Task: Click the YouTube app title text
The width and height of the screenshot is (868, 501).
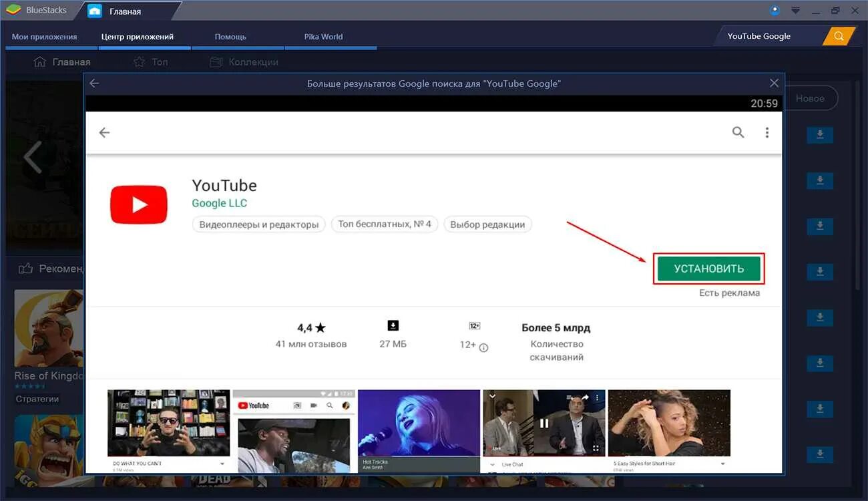Action: coord(224,185)
